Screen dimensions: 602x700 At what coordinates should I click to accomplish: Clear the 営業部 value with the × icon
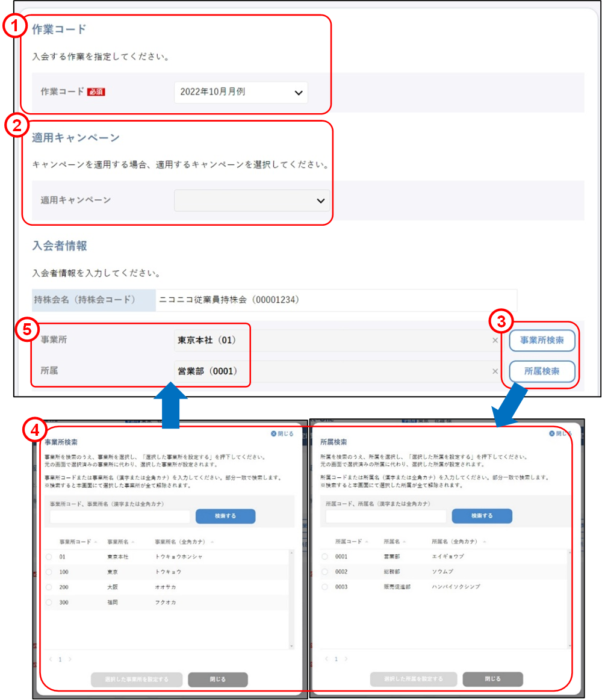click(x=496, y=371)
